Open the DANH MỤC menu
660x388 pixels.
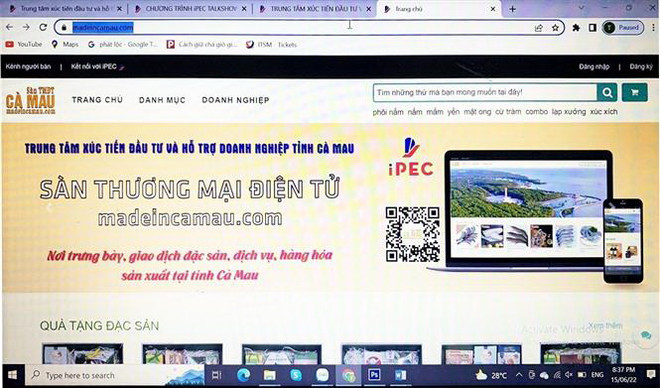coord(162,100)
